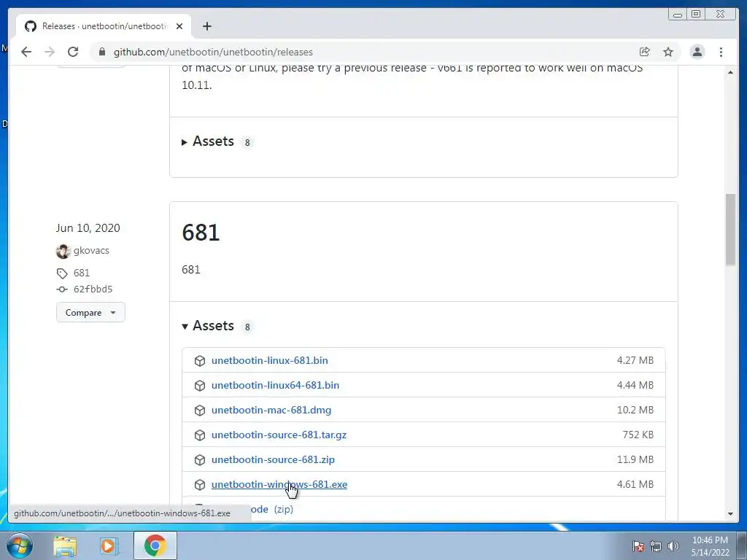Click the 10.2 MB file size
747x560 pixels.
[635, 410]
